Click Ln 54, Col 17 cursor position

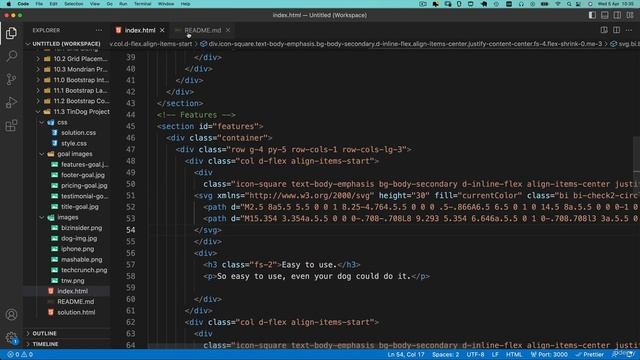(406, 355)
